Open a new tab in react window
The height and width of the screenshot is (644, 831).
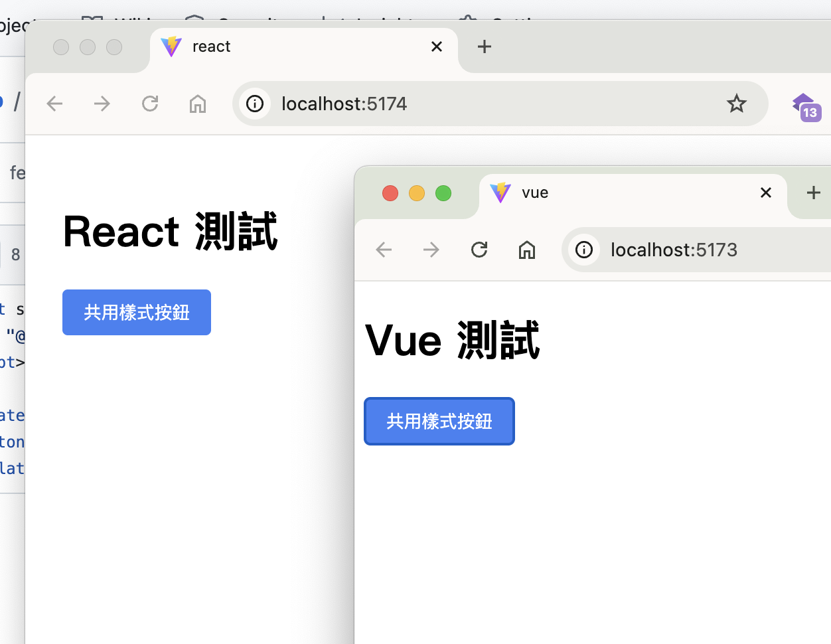tap(485, 46)
